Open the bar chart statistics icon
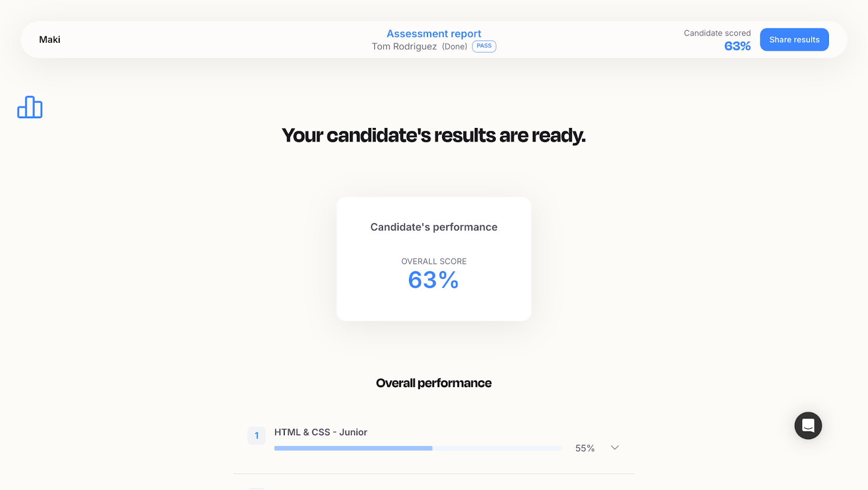This screenshot has width=868, height=490. (30, 107)
